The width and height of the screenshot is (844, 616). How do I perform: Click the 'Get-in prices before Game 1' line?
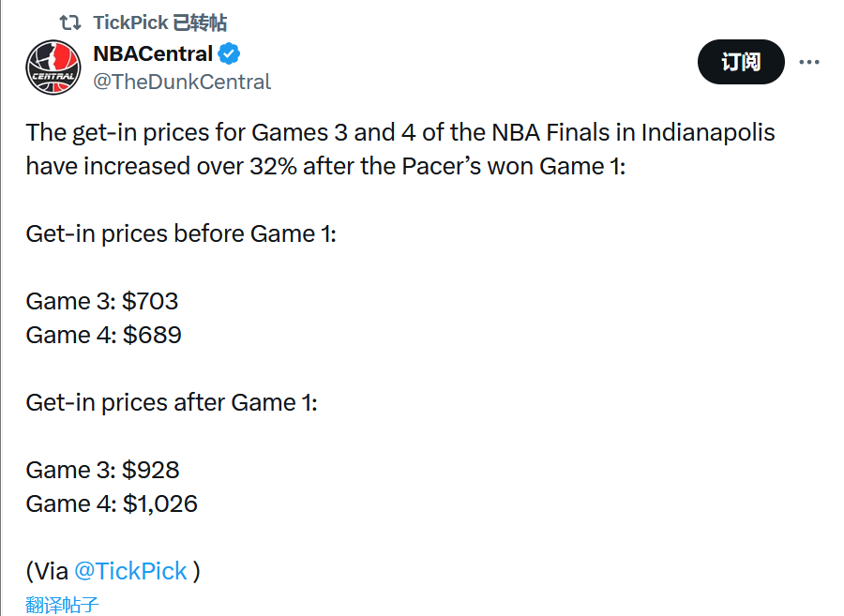tap(181, 234)
